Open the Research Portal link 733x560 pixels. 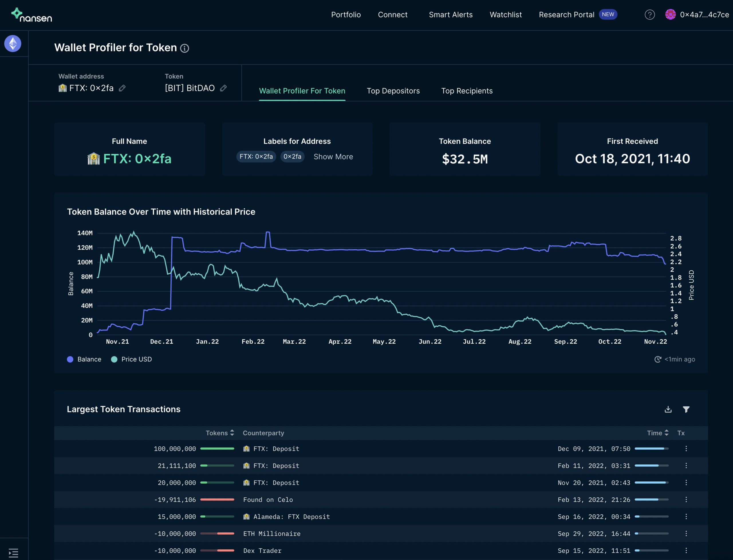566,15
